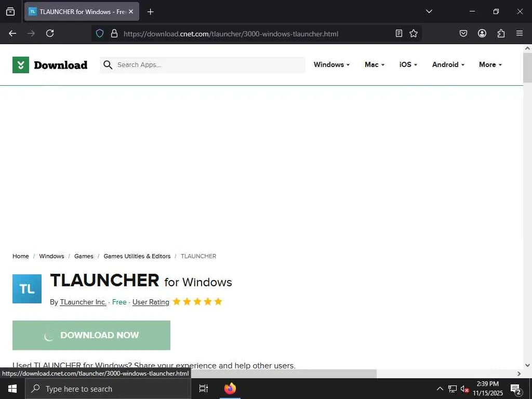Go to Home breadcrumb
Viewport: 532px width, 399px height.
coord(21,256)
